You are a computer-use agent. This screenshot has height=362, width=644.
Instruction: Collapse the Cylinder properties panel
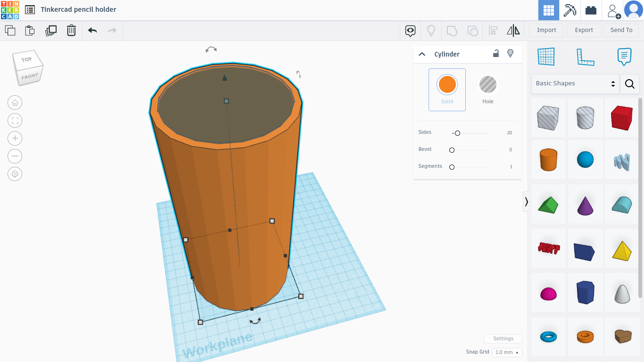422,54
